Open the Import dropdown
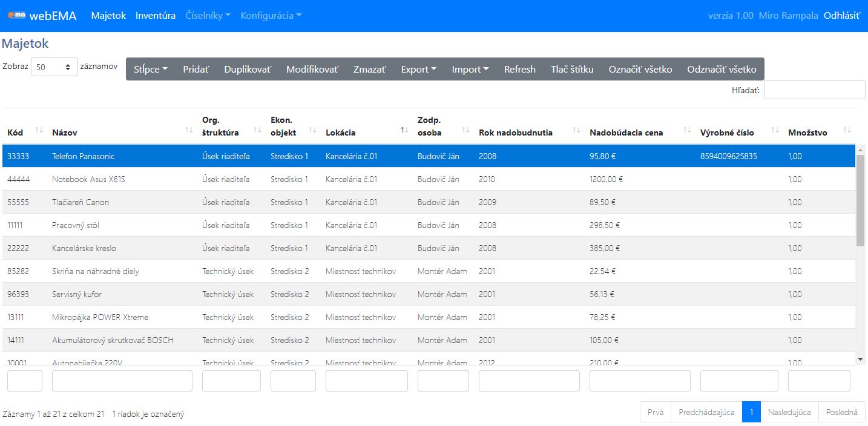 coord(470,69)
